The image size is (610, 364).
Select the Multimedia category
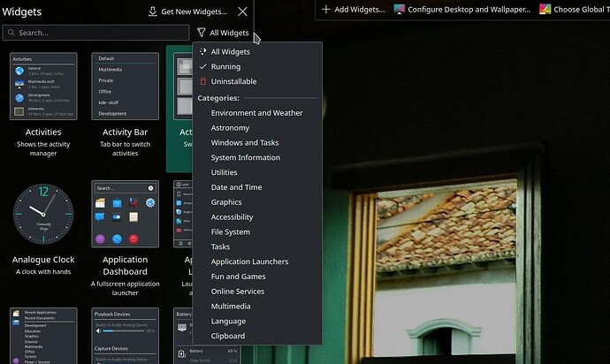coord(256,306)
